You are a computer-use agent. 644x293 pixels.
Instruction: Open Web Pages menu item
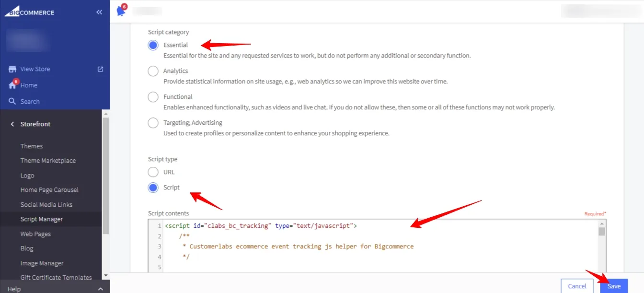coord(35,234)
